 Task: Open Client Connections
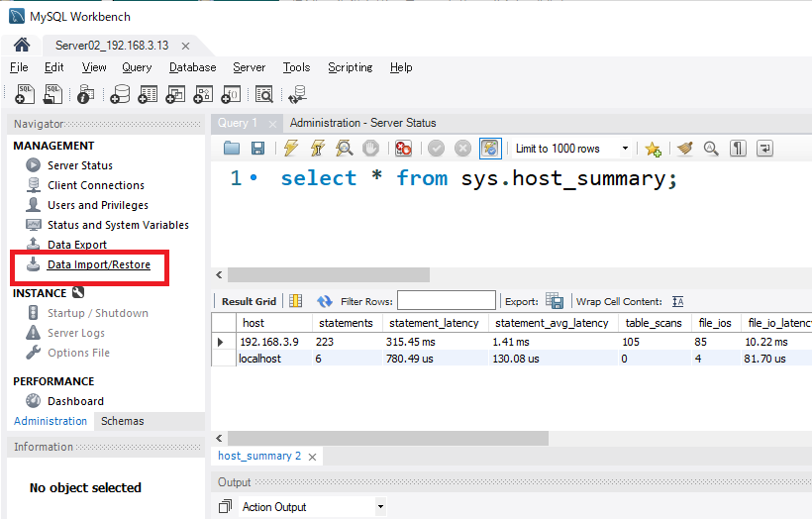coord(96,185)
